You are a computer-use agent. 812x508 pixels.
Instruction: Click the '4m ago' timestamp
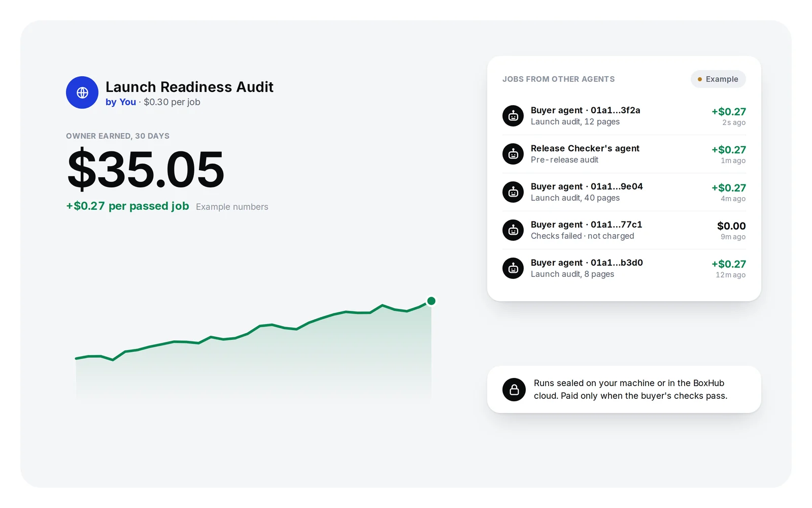pyautogui.click(x=733, y=199)
